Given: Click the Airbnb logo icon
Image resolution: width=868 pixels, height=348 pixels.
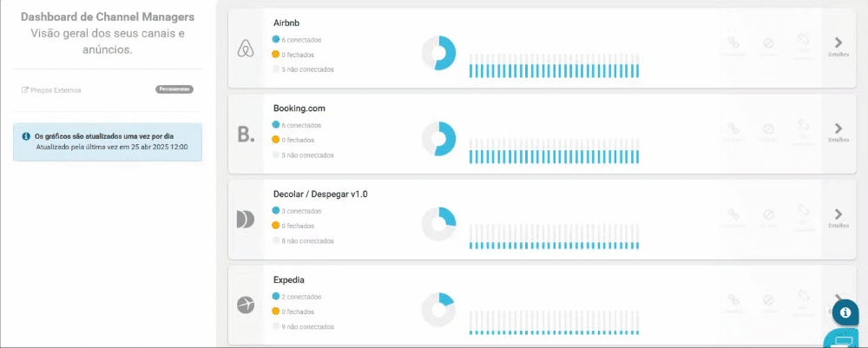Looking at the screenshot, I should coord(245,50).
